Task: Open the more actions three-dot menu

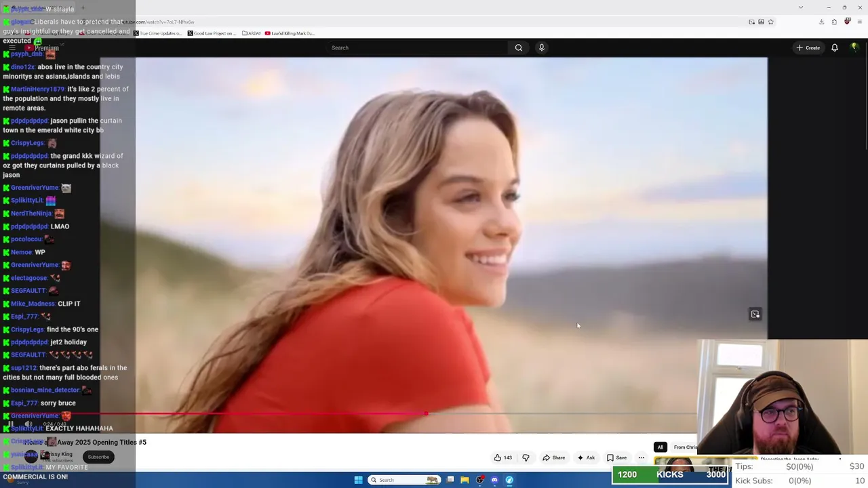Action: [641, 457]
